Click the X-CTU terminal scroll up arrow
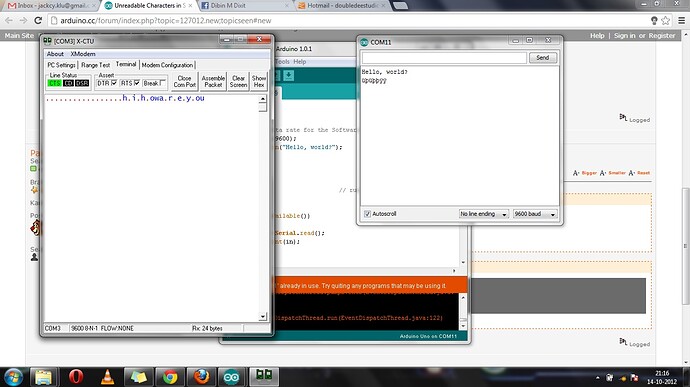Image resolution: width=690 pixels, height=387 pixels. [x=263, y=99]
